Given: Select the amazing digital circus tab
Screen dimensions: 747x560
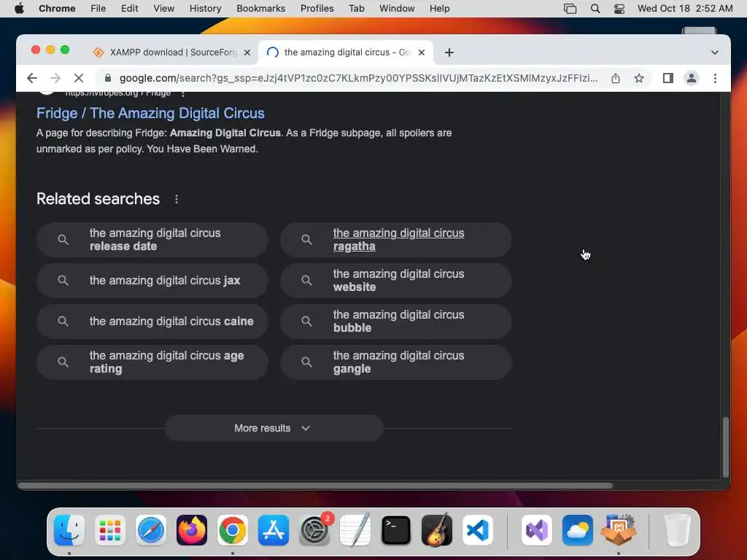Looking at the screenshot, I should click(346, 52).
